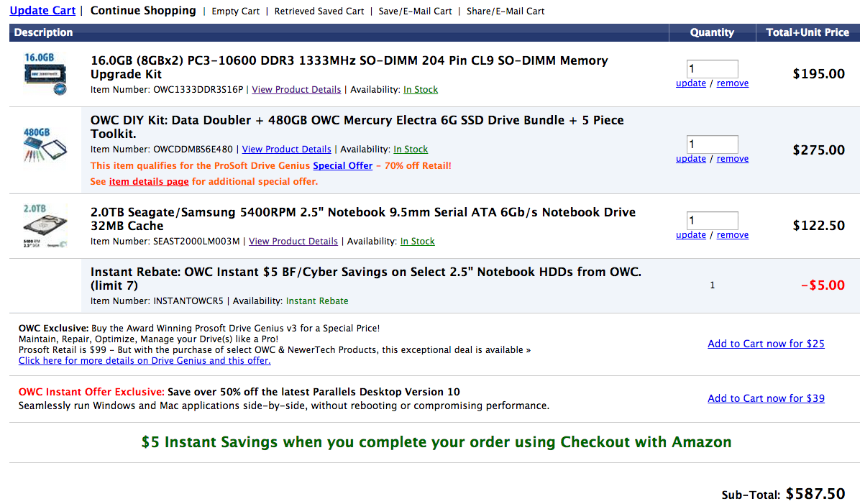The image size is (860, 504).
Task: Remove the 2.0TB notebook drive
Action: [732, 235]
